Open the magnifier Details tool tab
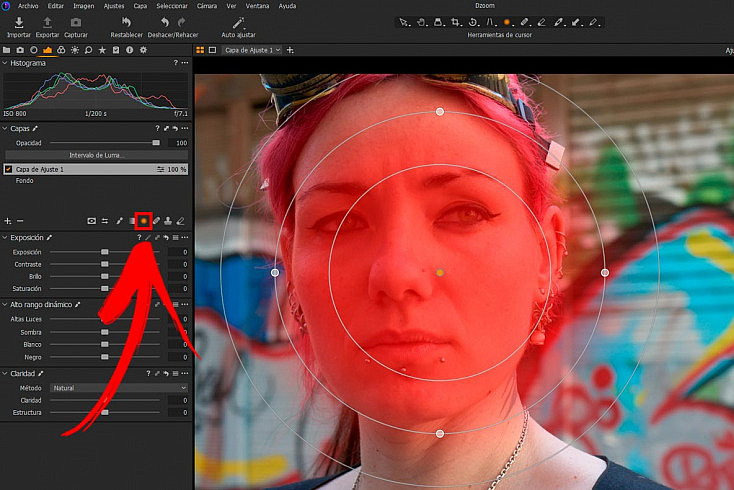The height and width of the screenshot is (490, 734). [88, 50]
